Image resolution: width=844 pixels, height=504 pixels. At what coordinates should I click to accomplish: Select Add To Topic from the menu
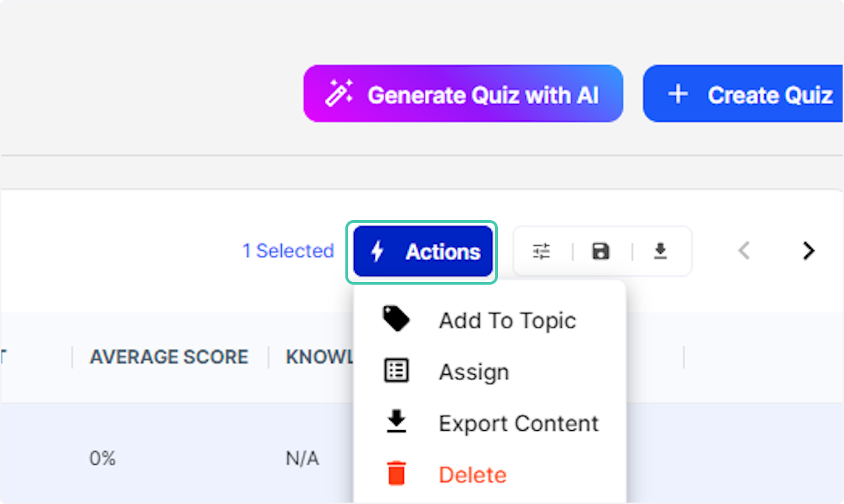click(507, 320)
